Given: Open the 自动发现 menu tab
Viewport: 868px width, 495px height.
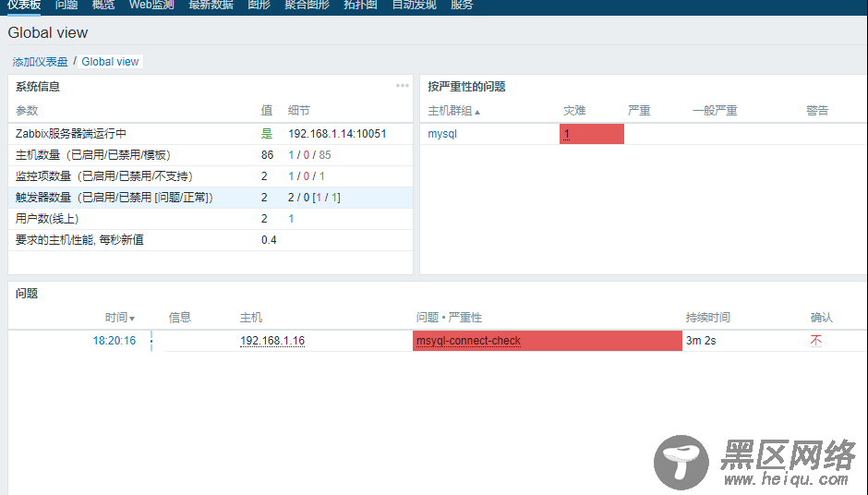Looking at the screenshot, I should (x=414, y=5).
